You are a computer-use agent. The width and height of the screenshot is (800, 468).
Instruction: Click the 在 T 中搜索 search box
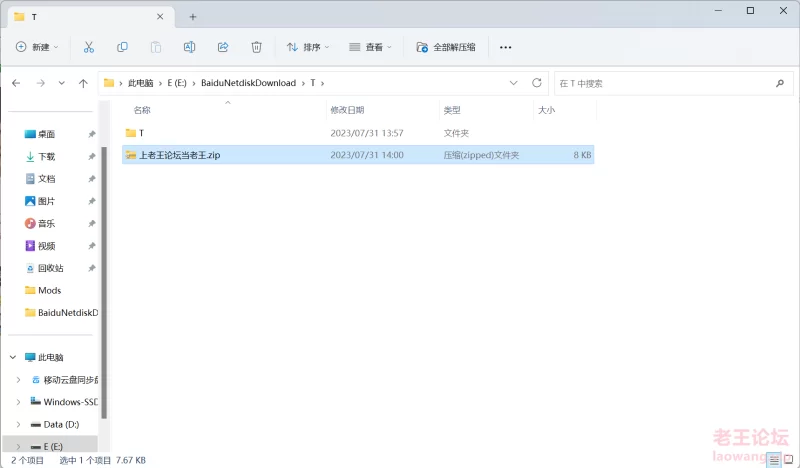[670, 83]
